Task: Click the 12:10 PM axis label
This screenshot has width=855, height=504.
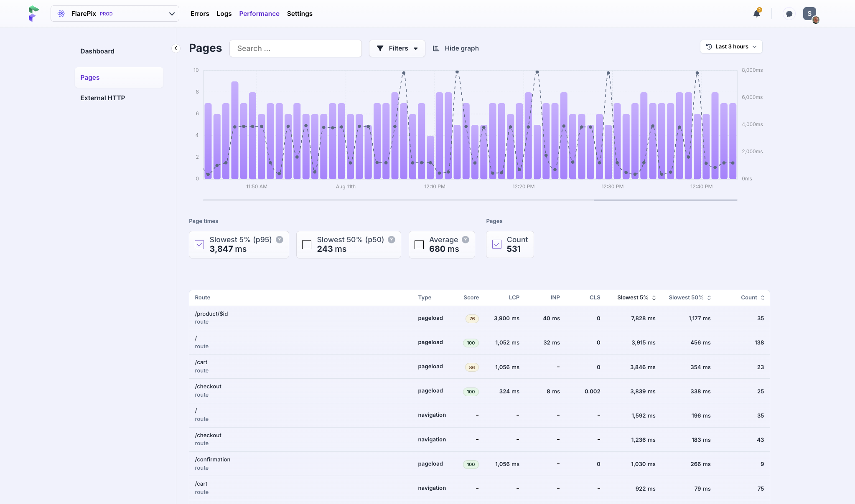Action: click(x=435, y=187)
